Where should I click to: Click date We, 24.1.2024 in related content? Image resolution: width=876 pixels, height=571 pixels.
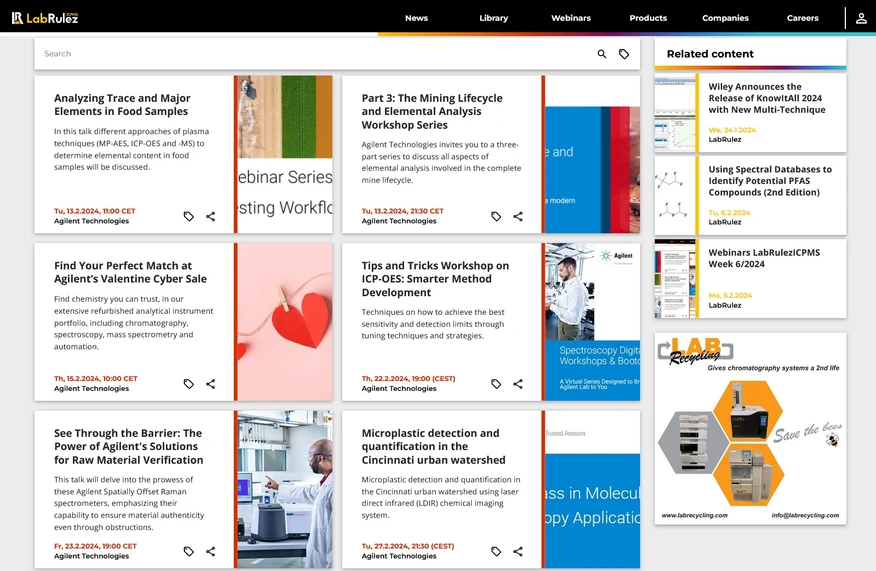[732, 130]
